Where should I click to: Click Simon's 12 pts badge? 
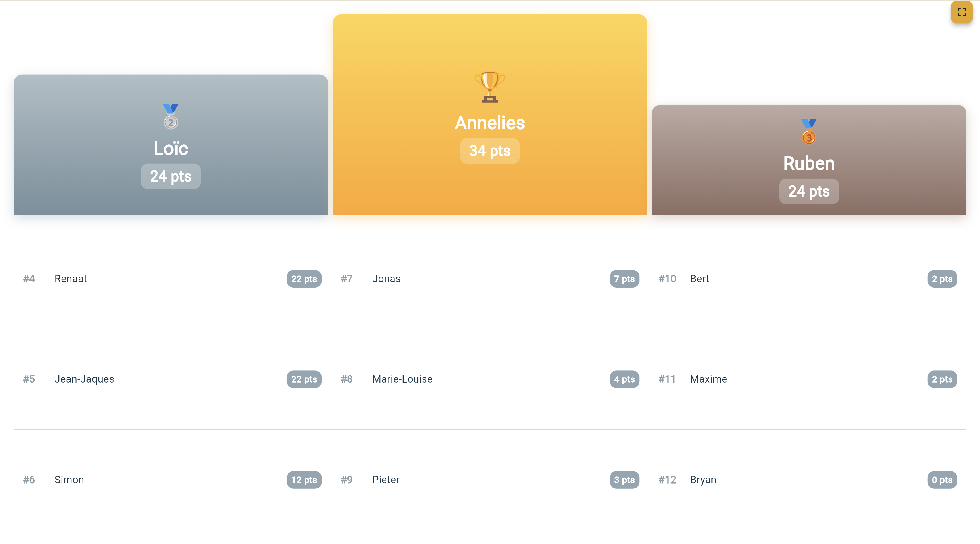(304, 480)
